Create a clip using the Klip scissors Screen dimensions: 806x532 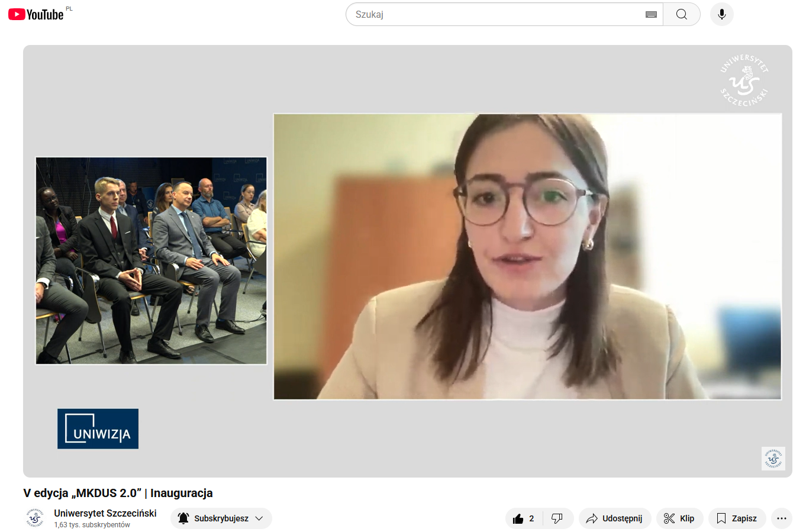click(679, 518)
